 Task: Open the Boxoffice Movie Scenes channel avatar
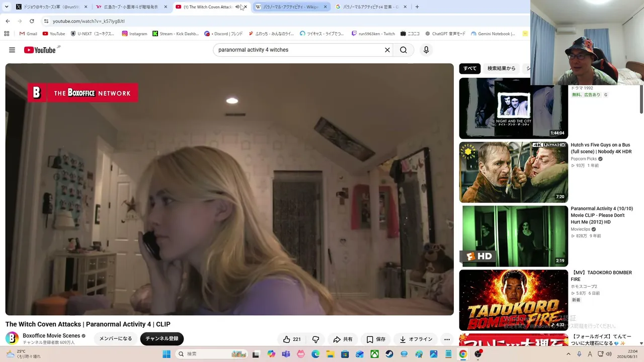[12, 338]
